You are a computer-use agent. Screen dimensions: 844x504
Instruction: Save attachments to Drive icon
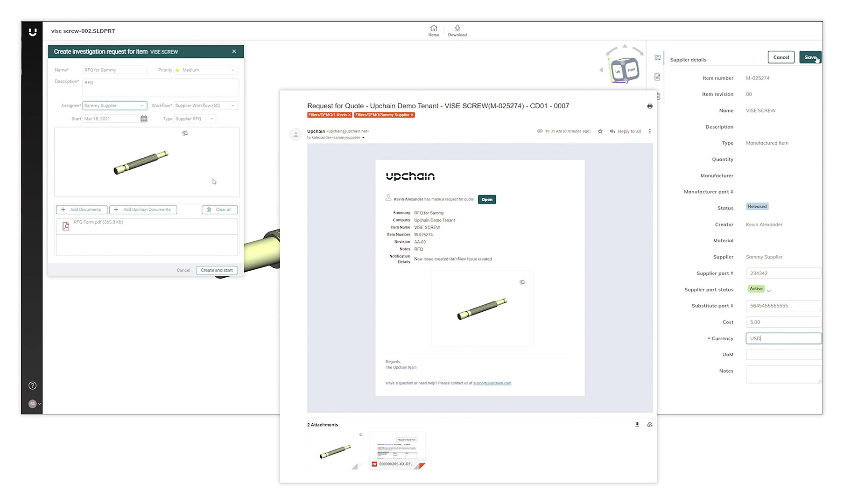(x=650, y=425)
